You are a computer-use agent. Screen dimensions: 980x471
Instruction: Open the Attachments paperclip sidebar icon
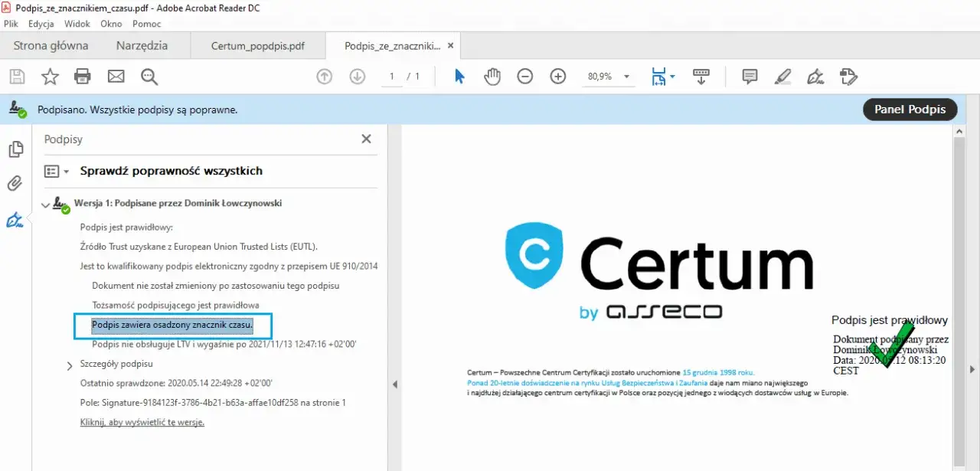tap(15, 184)
